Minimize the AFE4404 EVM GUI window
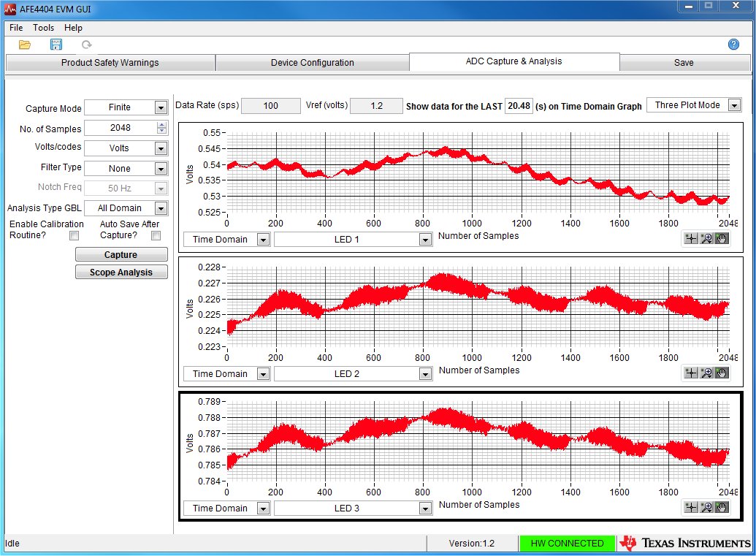The height and width of the screenshot is (556, 756). [x=689, y=6]
